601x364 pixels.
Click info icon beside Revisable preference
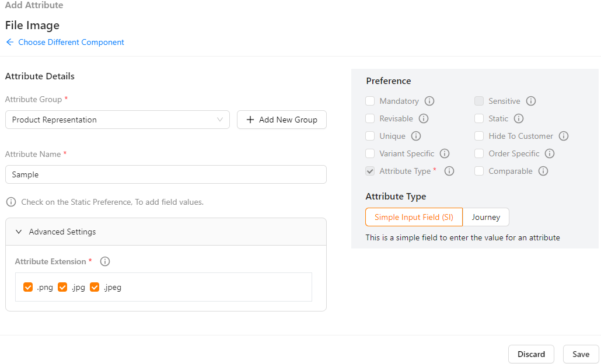[x=424, y=118]
